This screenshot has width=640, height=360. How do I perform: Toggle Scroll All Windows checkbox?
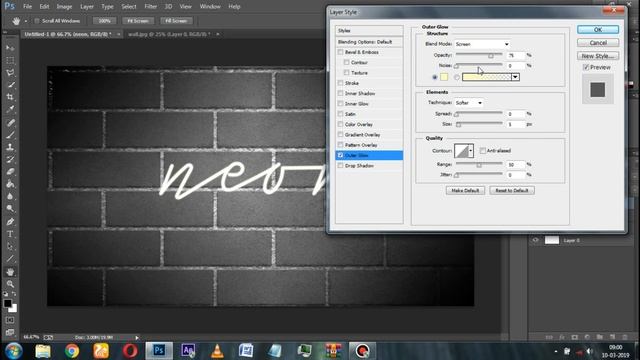click(x=37, y=21)
